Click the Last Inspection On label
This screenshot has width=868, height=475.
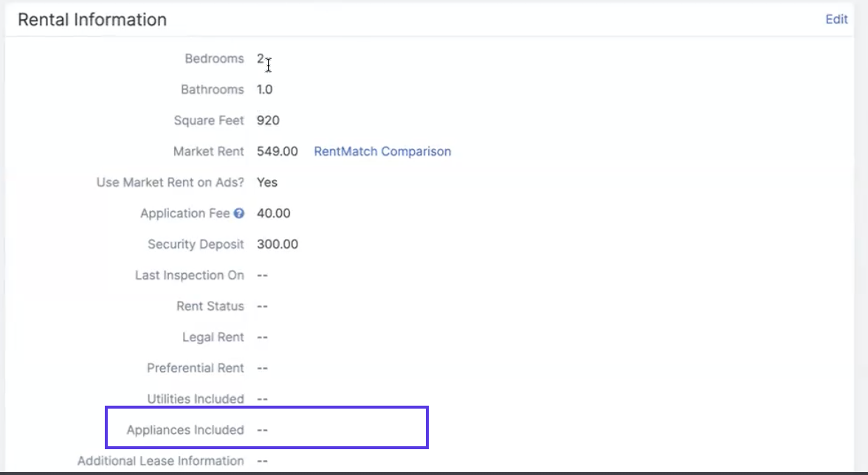[x=189, y=275]
